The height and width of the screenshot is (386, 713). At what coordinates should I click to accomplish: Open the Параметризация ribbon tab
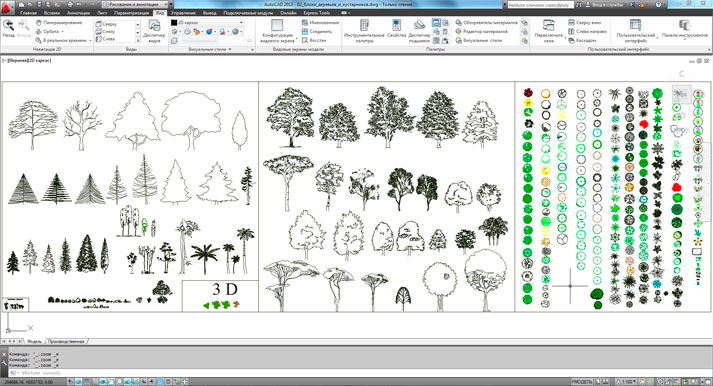click(131, 13)
